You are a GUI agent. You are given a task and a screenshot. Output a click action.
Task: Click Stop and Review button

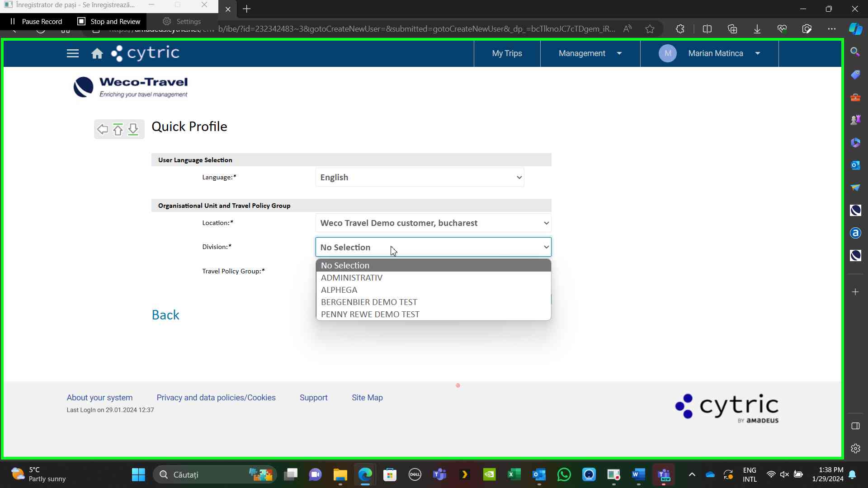pyautogui.click(x=109, y=21)
